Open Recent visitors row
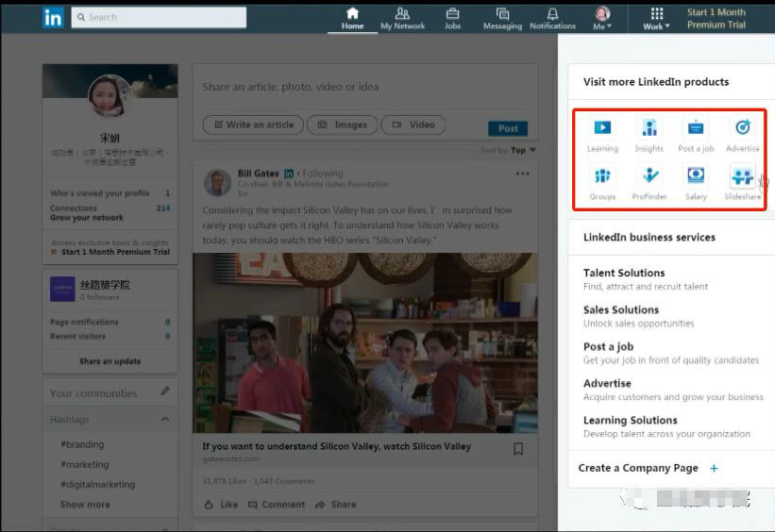Screen dimensions: 775x532 tap(110, 337)
